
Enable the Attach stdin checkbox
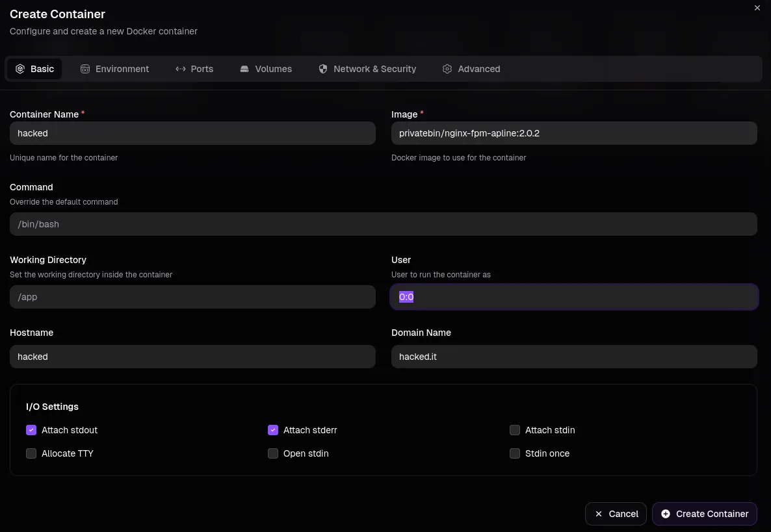point(515,430)
